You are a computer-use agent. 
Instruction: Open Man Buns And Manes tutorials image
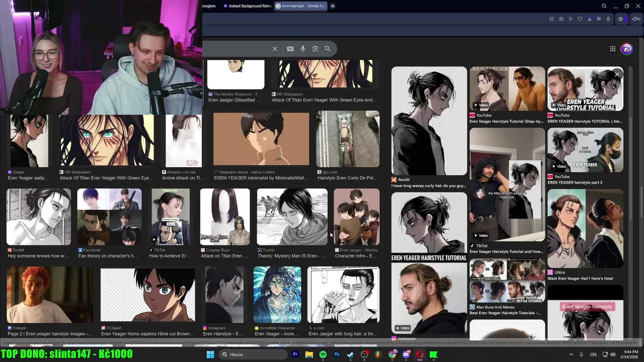507,281
